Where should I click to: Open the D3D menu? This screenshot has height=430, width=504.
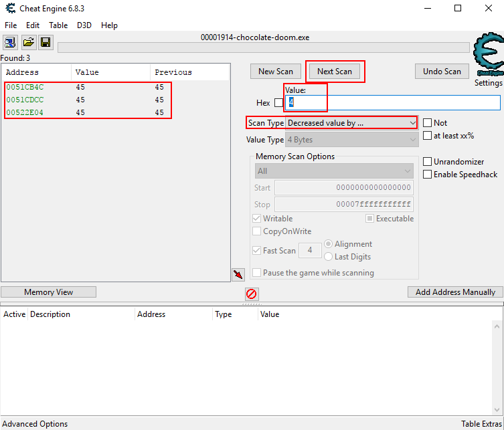tap(84, 25)
